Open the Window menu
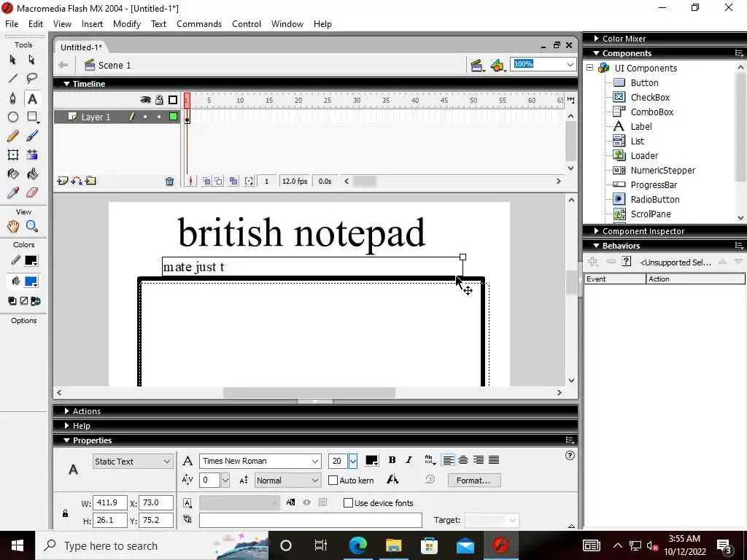Screen dimensions: 747x560 tap(287, 24)
